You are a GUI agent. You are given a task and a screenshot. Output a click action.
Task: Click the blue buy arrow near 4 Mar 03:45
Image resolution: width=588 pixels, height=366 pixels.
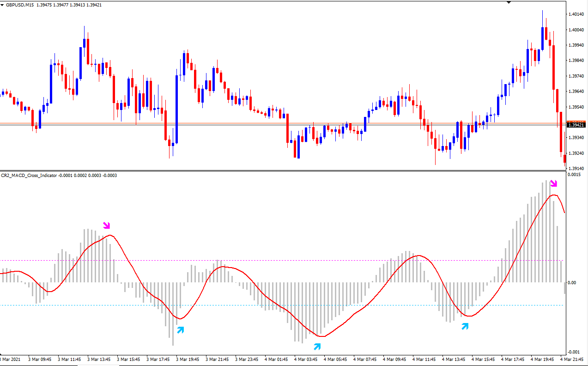[317, 347]
